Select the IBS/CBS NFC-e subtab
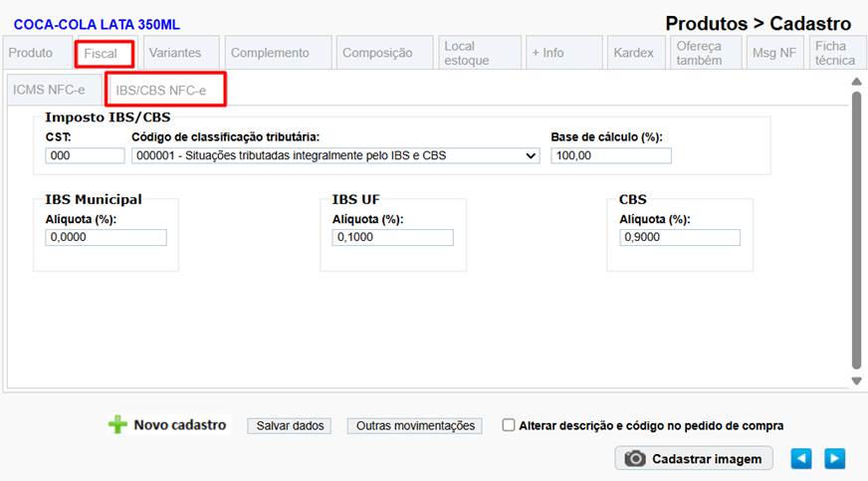The width and height of the screenshot is (868, 481). pos(165,90)
